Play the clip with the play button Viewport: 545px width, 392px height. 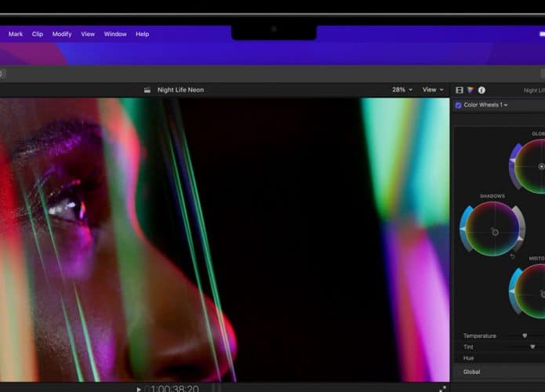(x=138, y=389)
